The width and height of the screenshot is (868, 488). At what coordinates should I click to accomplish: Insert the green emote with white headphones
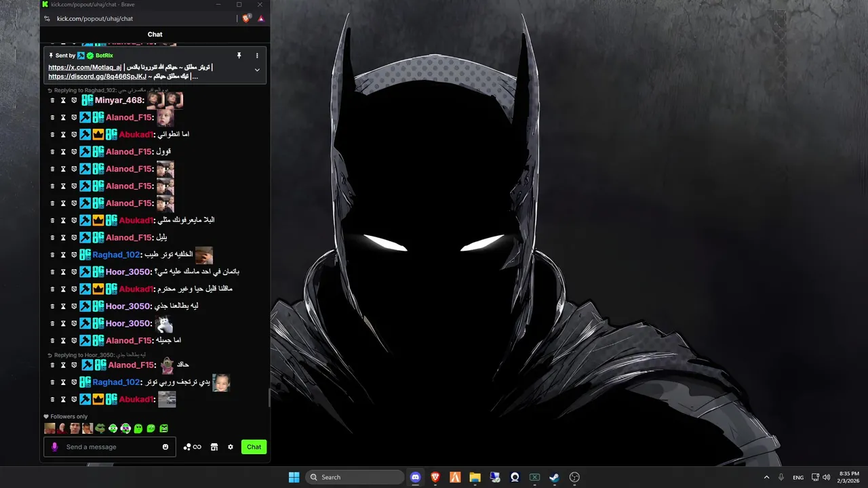coord(113,428)
